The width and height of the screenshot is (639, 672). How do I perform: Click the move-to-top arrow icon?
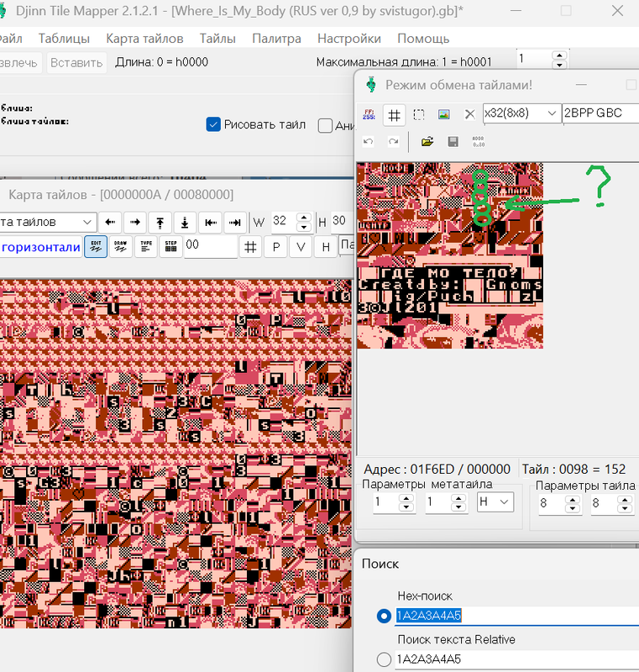(x=160, y=222)
